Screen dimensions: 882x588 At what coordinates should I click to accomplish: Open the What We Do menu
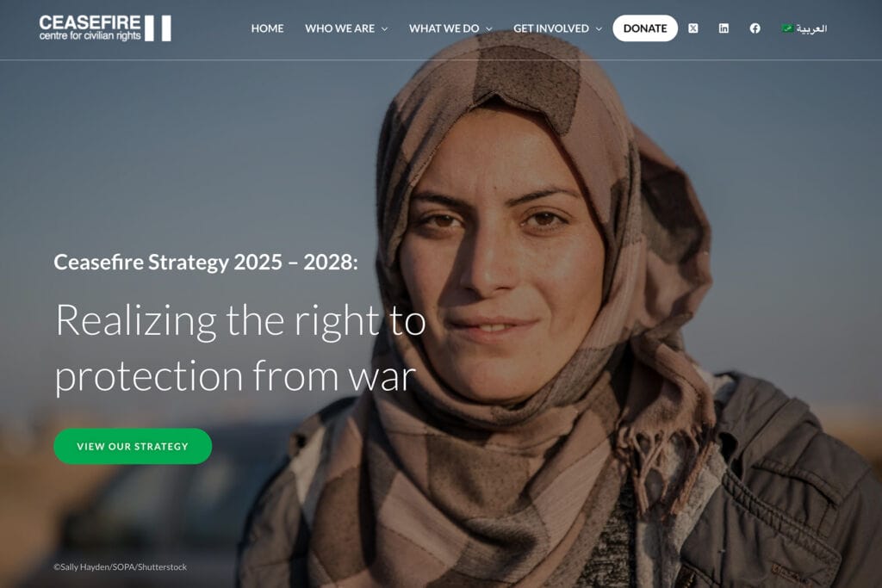(444, 28)
